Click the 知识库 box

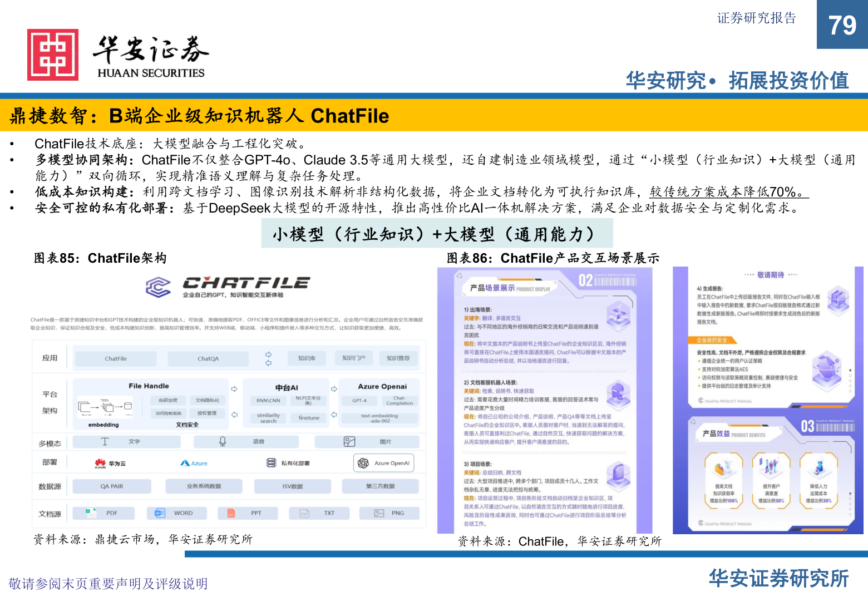[x=307, y=358]
